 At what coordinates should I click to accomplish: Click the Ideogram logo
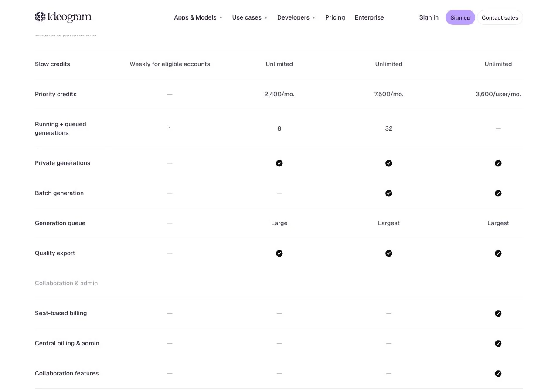pos(63,17)
